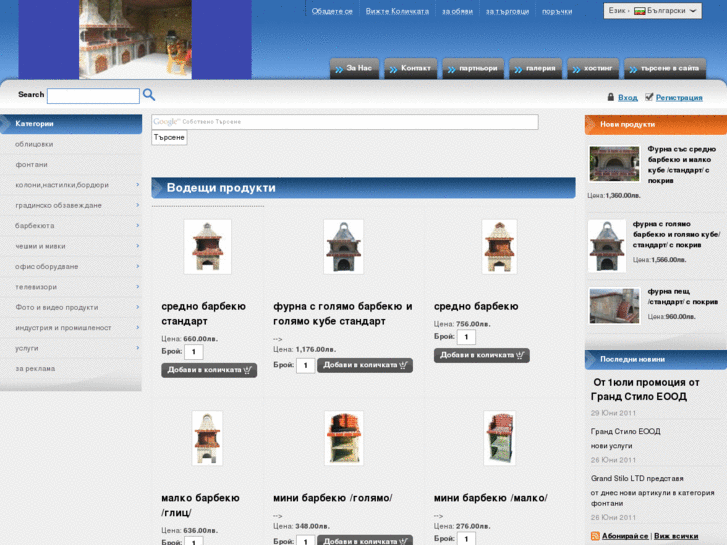
Task: Open the Контакт tab
Action: click(411, 69)
